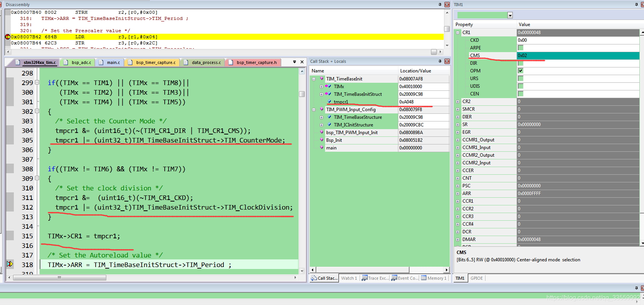Click the function icon beside Bsp_Init
The image size is (644, 305).
(322, 140)
